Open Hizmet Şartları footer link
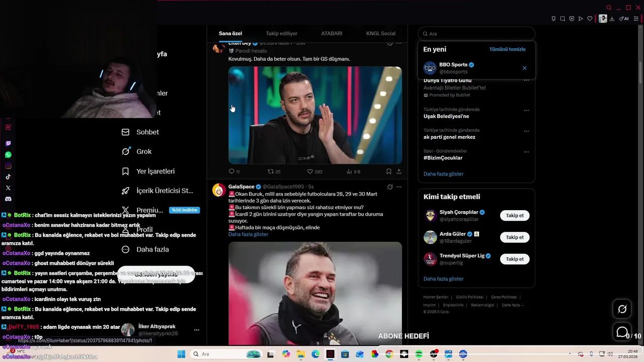The width and height of the screenshot is (644, 362). click(x=436, y=297)
